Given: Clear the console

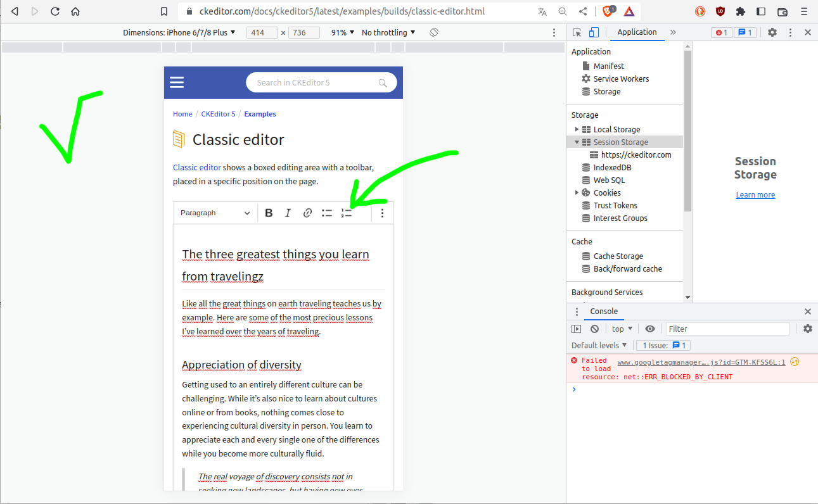Looking at the screenshot, I should point(594,329).
